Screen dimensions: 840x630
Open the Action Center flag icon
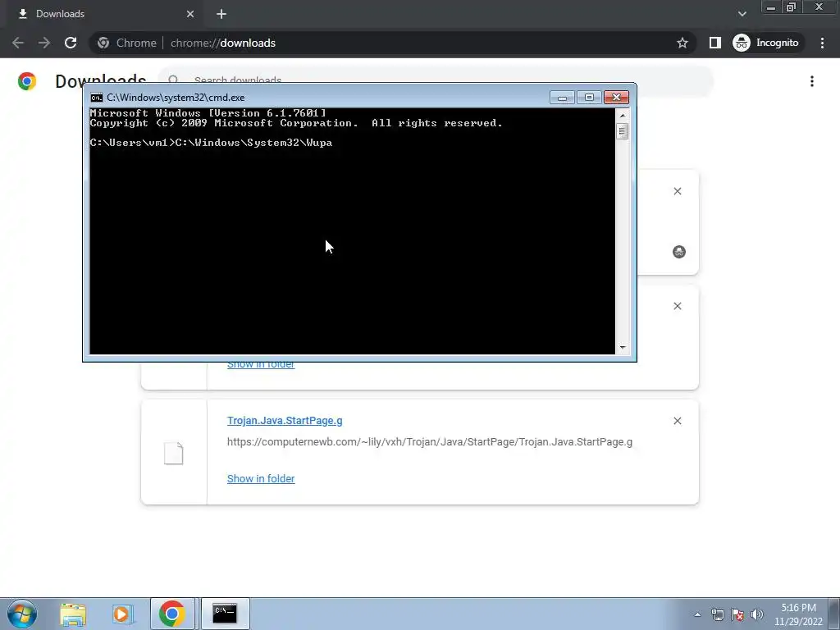tap(737, 614)
